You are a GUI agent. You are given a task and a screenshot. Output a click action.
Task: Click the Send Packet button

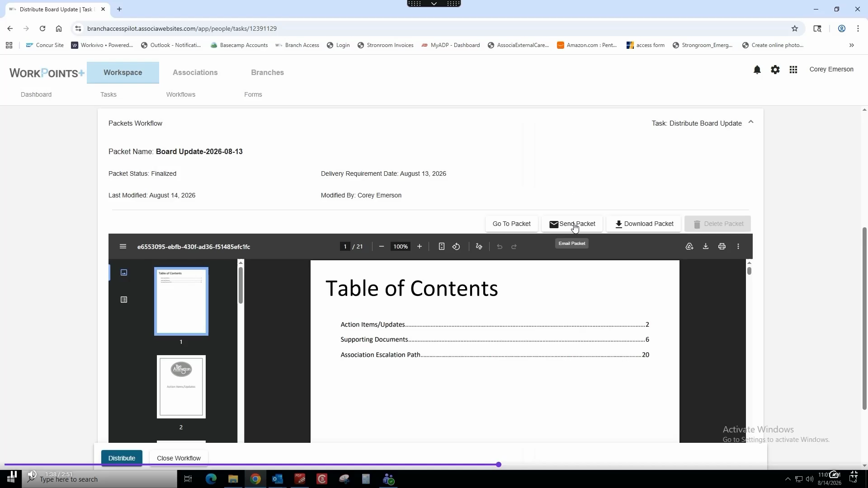572,224
